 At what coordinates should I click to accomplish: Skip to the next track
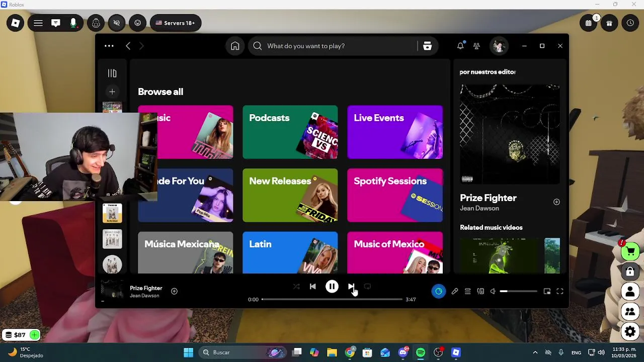(351, 287)
